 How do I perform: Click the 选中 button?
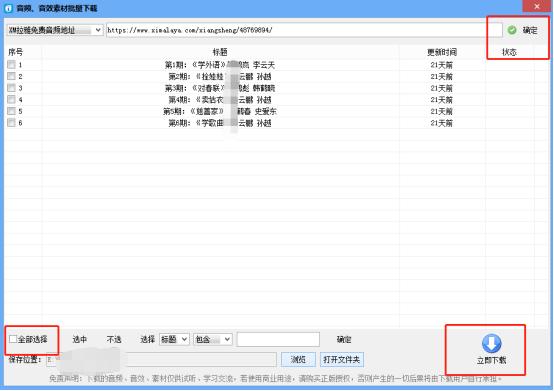point(79,339)
